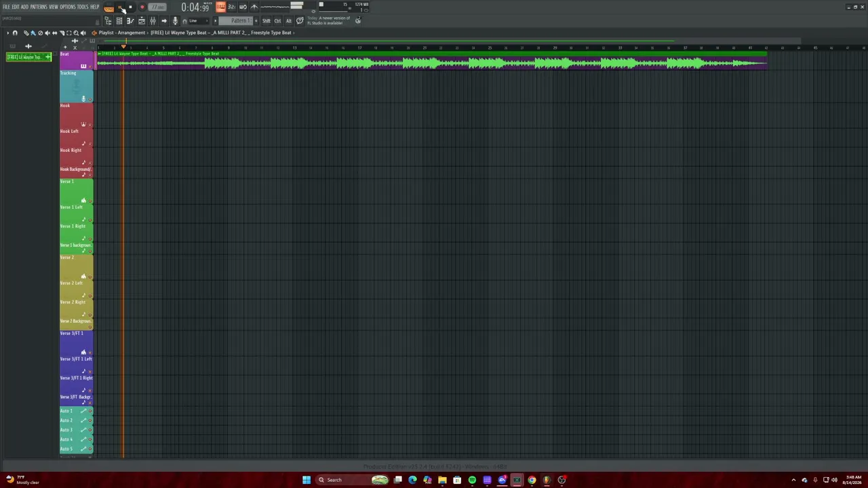Click the newer version available notice

tap(329, 20)
